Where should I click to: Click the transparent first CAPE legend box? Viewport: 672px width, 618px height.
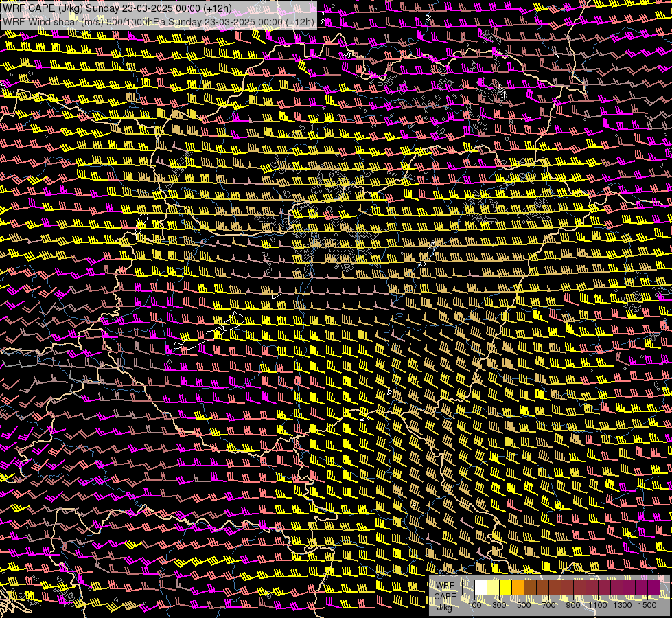pos(468,588)
